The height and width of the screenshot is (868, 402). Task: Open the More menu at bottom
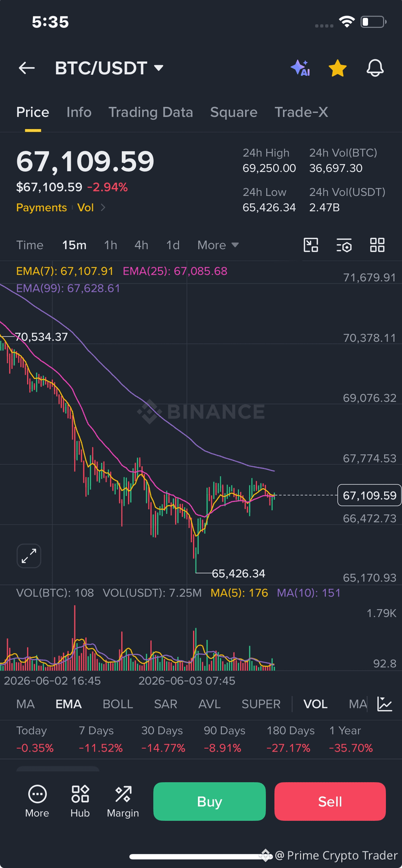coord(37,801)
